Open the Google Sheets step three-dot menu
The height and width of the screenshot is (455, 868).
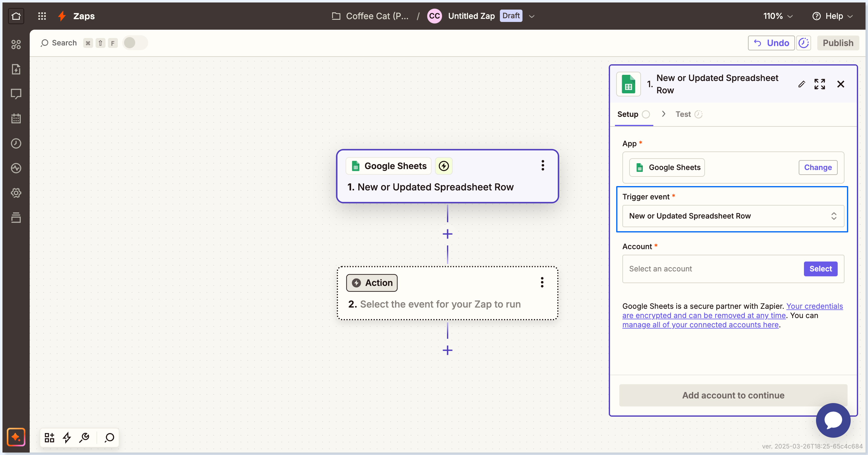coord(543,165)
